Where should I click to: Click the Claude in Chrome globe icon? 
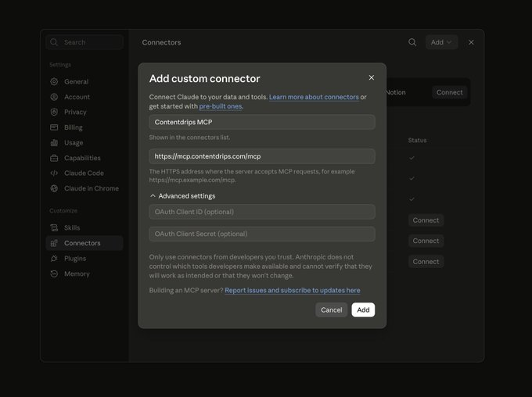click(54, 188)
